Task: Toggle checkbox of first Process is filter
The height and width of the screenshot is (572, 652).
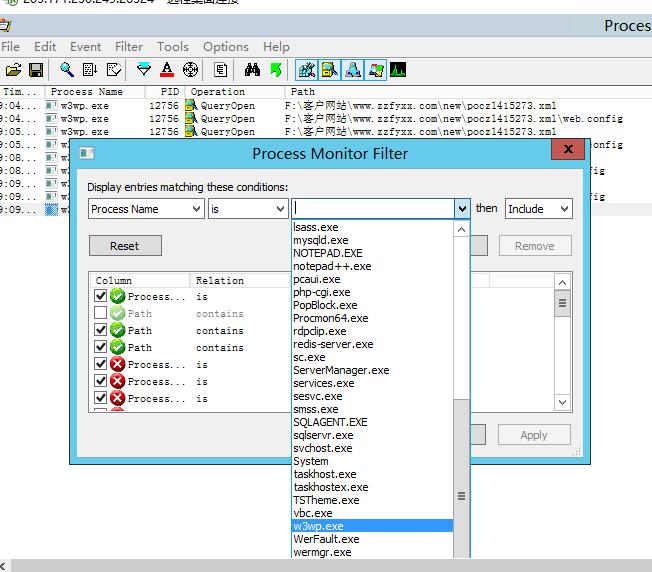Action: 100,296
